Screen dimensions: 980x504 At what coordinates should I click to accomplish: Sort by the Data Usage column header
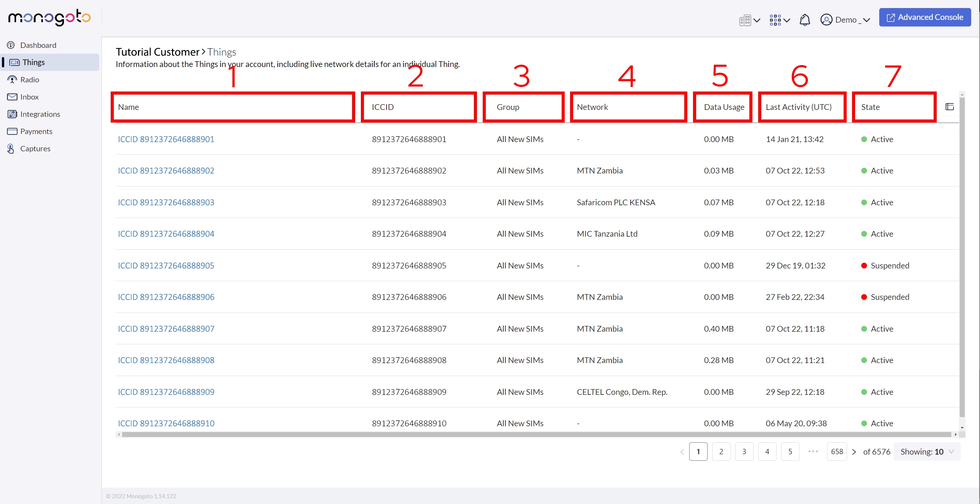724,107
